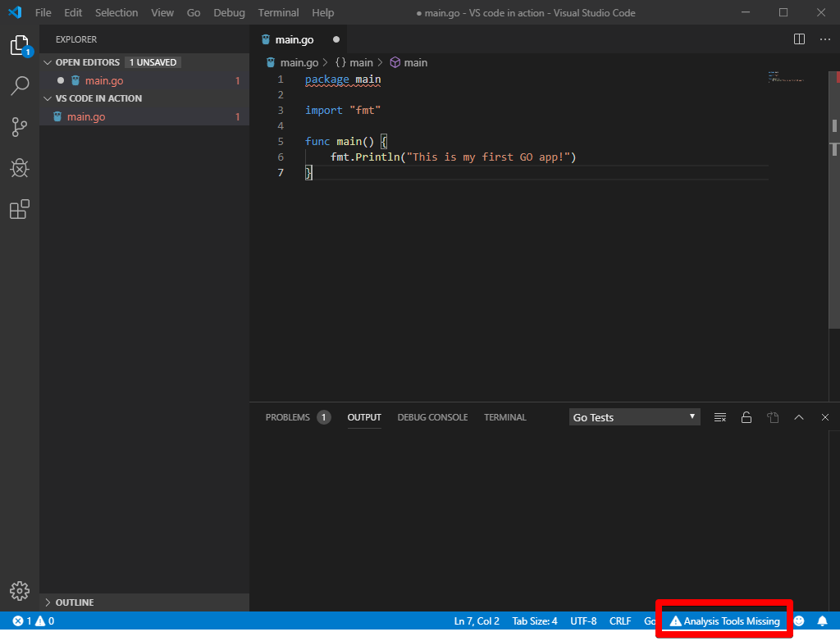Clear the Output panel with the Clear icon
Image resolution: width=840 pixels, height=641 pixels.
(x=719, y=416)
